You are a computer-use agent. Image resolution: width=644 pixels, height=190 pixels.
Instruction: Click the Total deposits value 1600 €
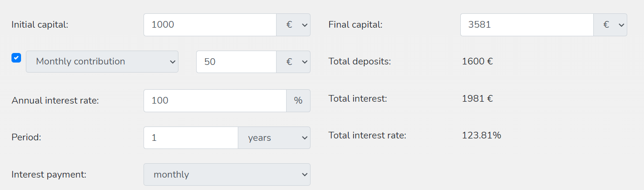[x=477, y=62]
